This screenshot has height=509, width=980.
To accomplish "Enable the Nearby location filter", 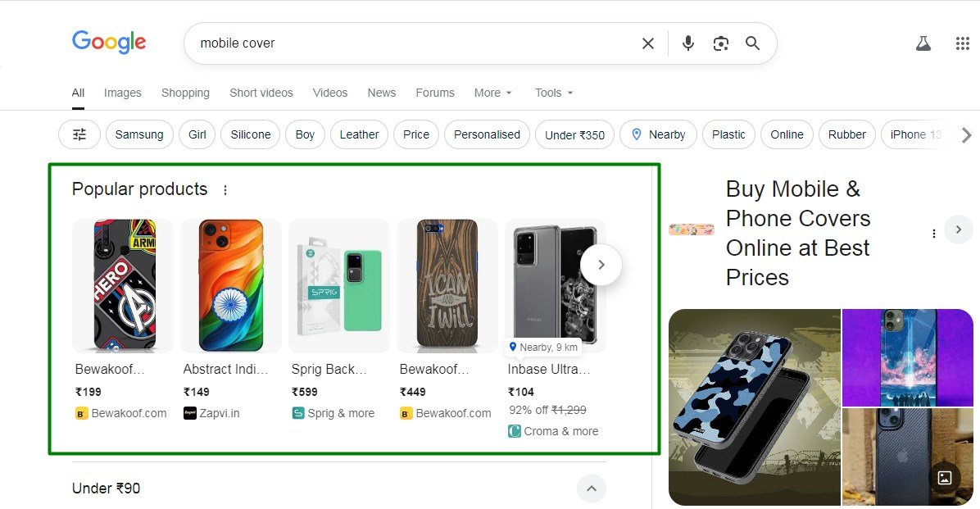I will 658,134.
